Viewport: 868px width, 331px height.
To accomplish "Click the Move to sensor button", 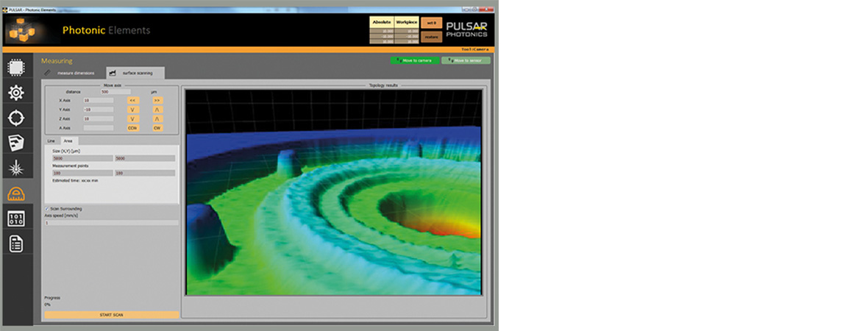I will pos(466,60).
